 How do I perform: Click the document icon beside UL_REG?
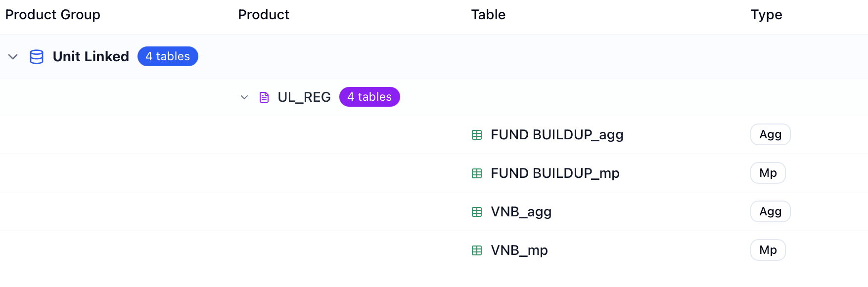click(264, 97)
